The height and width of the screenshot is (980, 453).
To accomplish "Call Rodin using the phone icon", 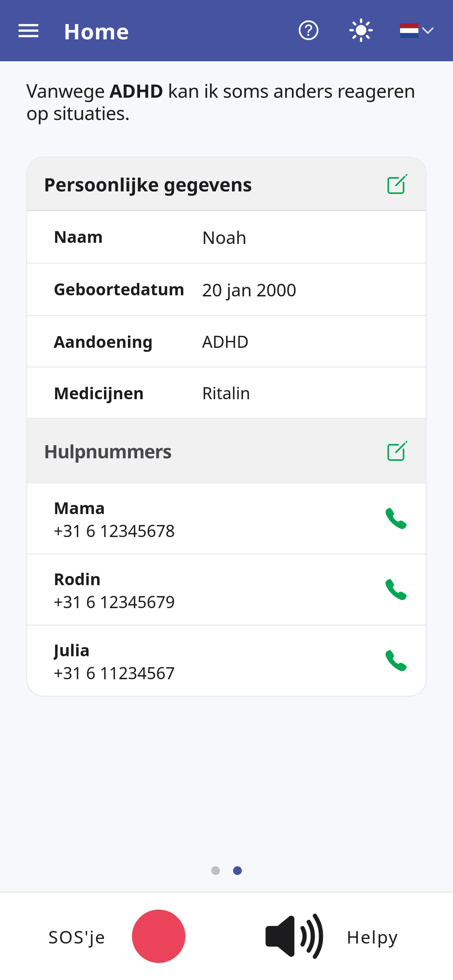I will tap(396, 589).
